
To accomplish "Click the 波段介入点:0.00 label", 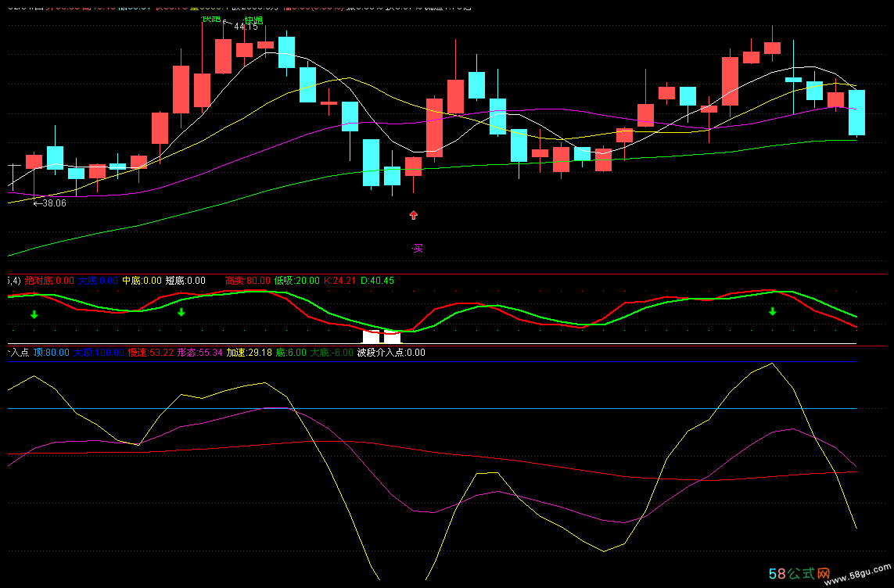I will (391, 353).
